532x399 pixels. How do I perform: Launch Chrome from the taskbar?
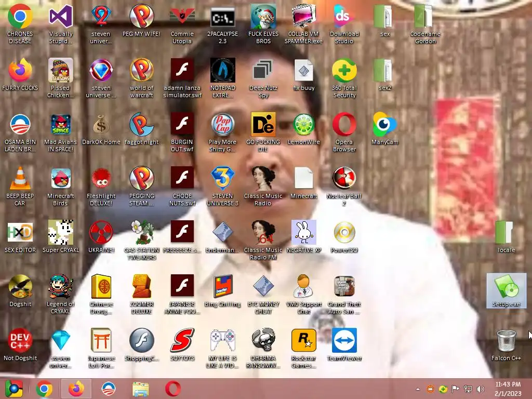pos(45,389)
